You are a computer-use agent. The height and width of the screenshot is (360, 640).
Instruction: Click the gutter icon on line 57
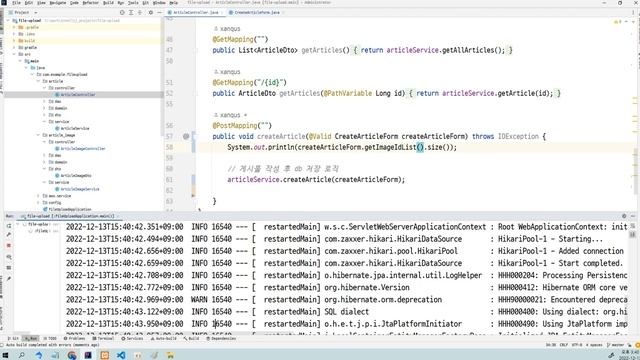[x=186, y=136]
